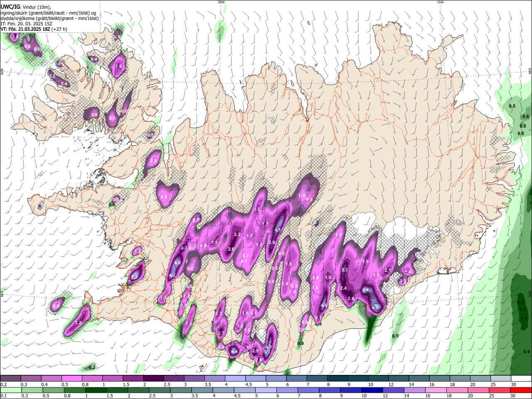Select the snow scale 2–2.5 dark purple swatch
Viewport: 532px width, 399px height.
click(153, 378)
